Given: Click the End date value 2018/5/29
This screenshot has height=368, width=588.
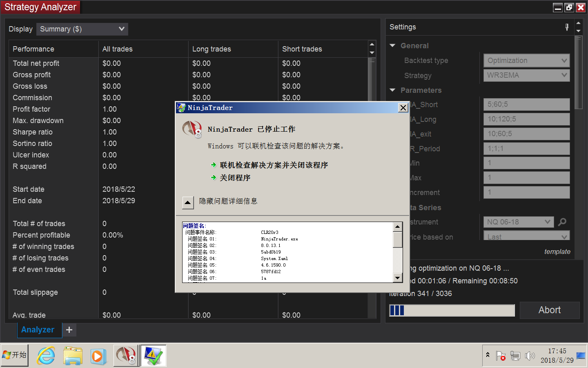Looking at the screenshot, I should [x=119, y=201].
